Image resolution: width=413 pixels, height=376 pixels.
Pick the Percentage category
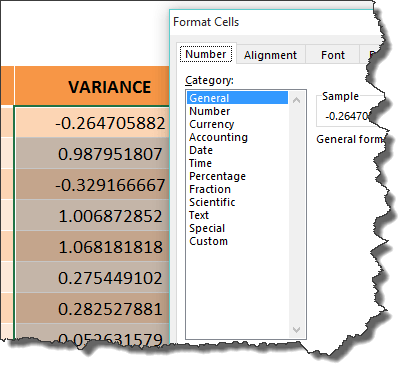(217, 176)
